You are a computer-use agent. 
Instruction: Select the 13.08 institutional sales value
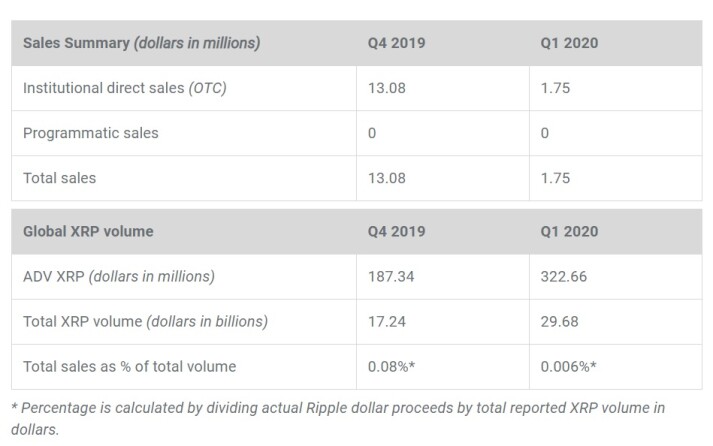pyautogui.click(x=387, y=88)
